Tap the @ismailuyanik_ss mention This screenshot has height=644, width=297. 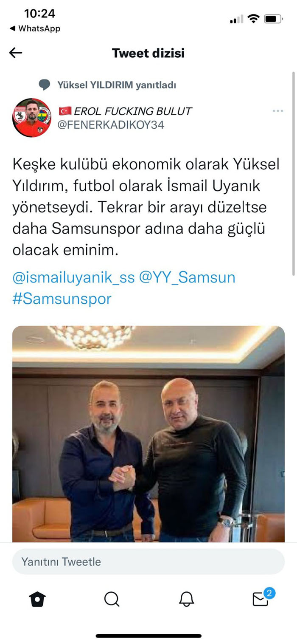(x=74, y=278)
